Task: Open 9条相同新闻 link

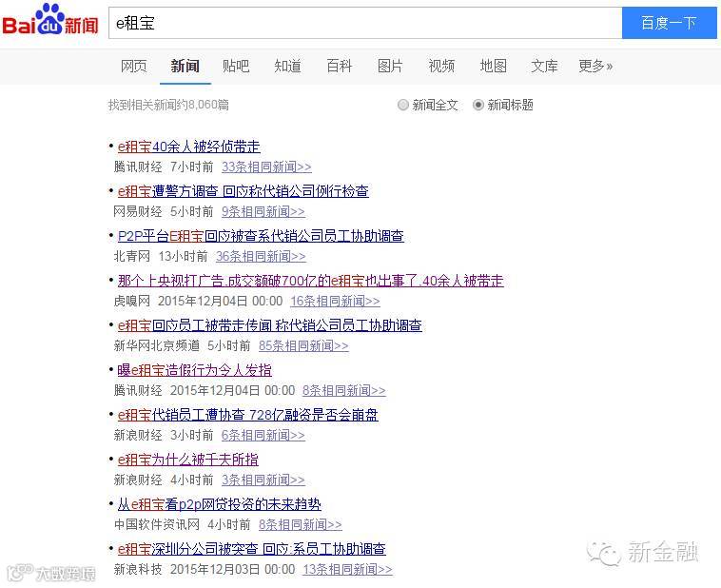Action: point(263,211)
